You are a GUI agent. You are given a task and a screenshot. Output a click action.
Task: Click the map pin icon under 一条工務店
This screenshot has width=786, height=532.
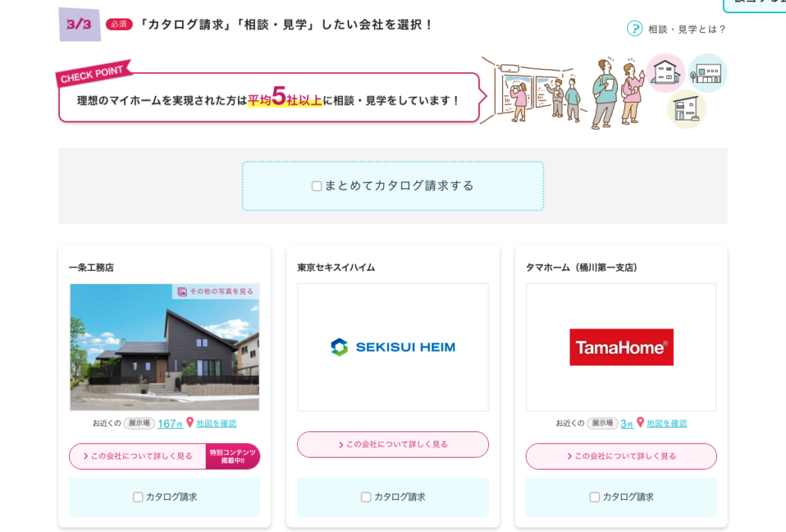point(190,424)
